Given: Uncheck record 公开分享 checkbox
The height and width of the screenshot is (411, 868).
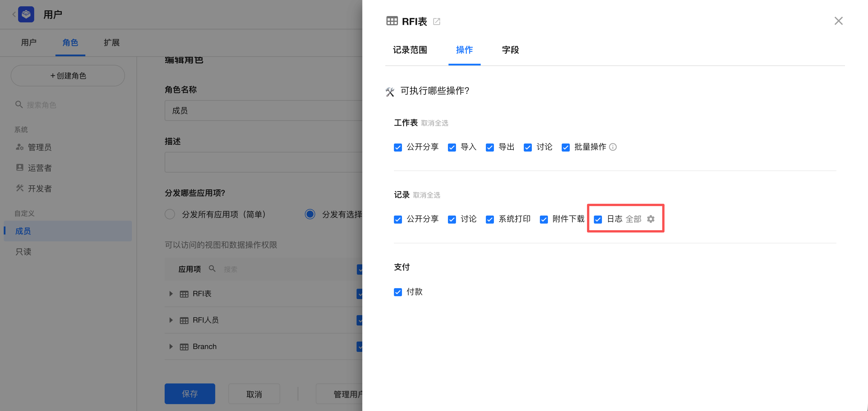Looking at the screenshot, I should [x=398, y=219].
